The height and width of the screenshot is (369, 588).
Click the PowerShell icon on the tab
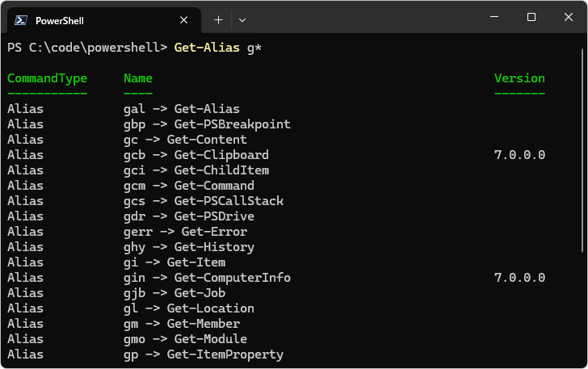click(x=22, y=20)
